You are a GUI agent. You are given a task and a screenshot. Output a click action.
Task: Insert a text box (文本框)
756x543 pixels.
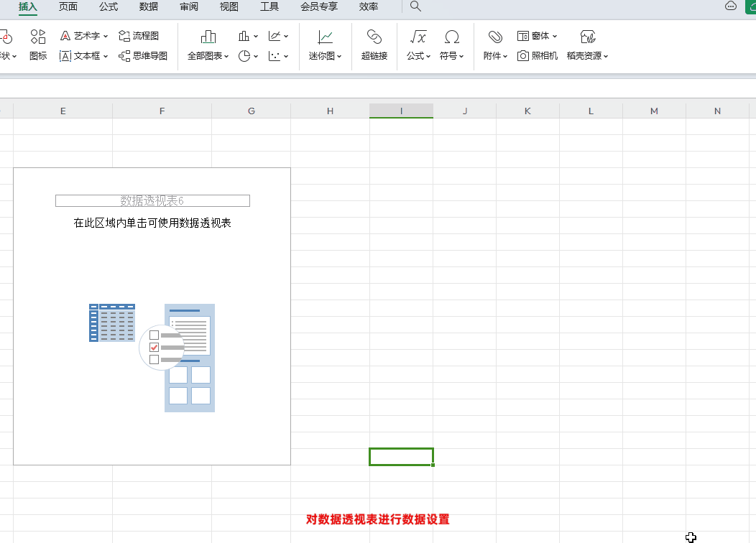pyautogui.click(x=80, y=56)
